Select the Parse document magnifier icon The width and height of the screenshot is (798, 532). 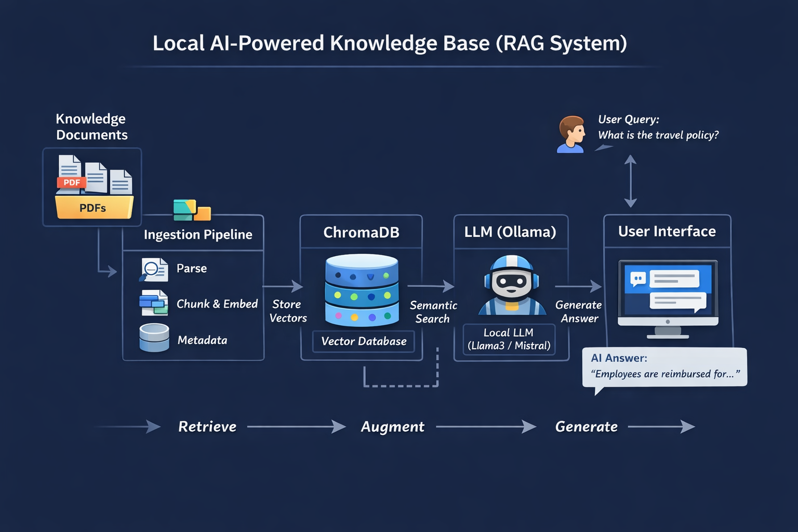154,270
